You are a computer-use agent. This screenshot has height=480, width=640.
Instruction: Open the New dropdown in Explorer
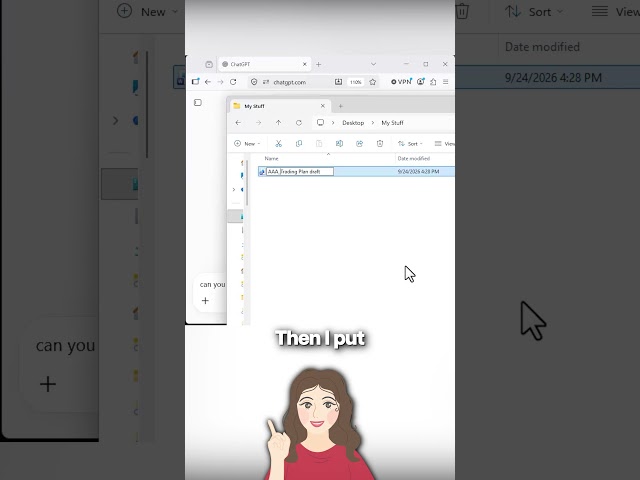(x=247, y=144)
